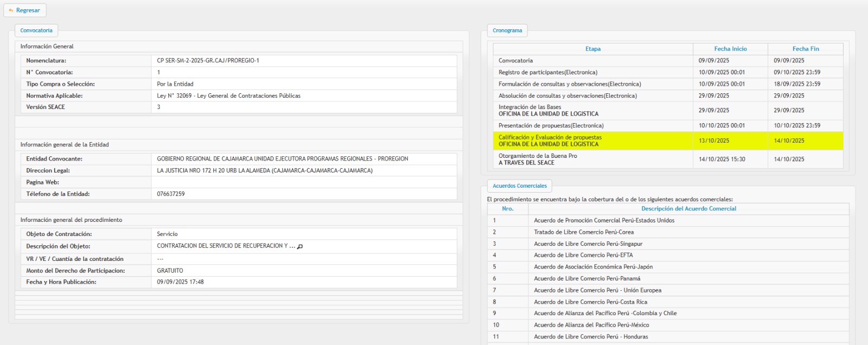
Task: Click the Información General section header
Action: point(47,47)
